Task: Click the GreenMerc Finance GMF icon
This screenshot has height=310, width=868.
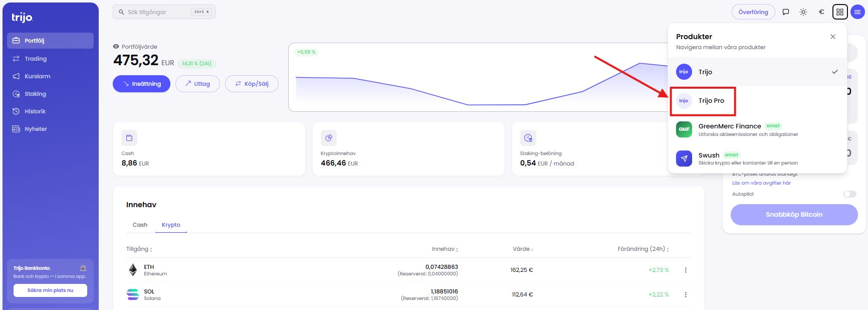Action: (684, 129)
